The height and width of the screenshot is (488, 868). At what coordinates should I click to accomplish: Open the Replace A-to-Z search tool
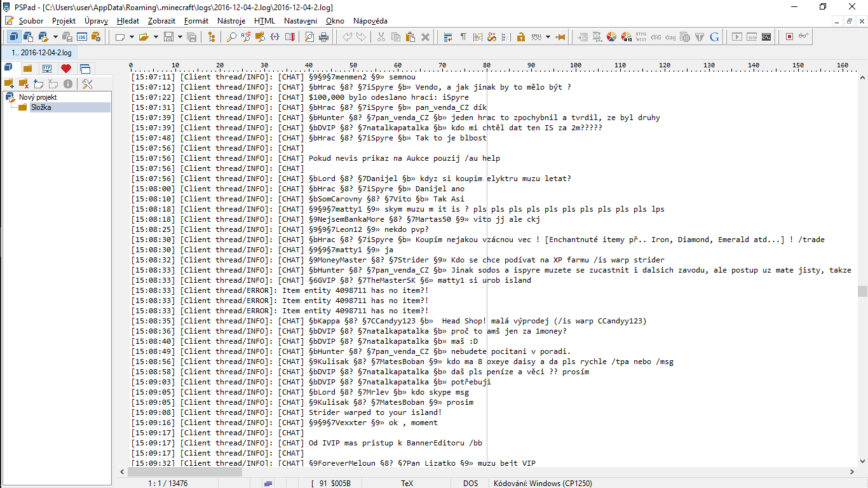point(245,37)
